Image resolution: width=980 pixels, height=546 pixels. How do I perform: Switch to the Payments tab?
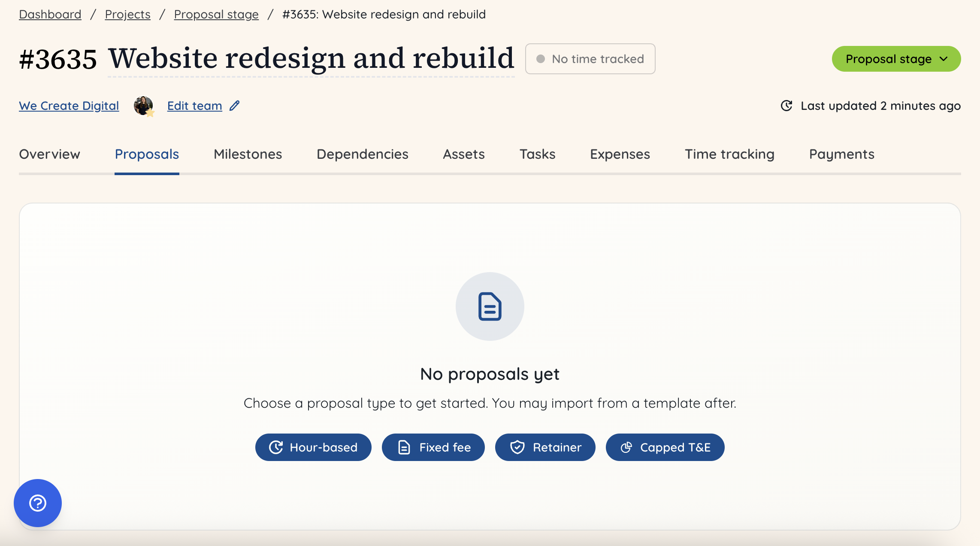tap(841, 154)
